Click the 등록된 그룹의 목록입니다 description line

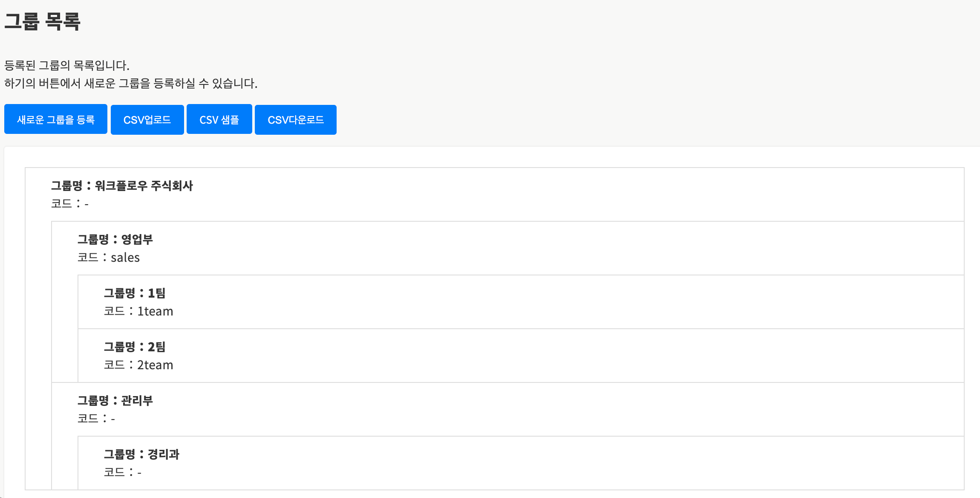(x=67, y=65)
